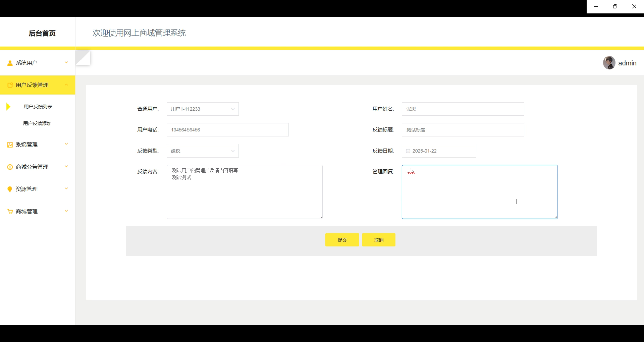The height and width of the screenshot is (342, 644).
Task: Click the 反馈内容 textarea resize handle
Action: (x=321, y=217)
